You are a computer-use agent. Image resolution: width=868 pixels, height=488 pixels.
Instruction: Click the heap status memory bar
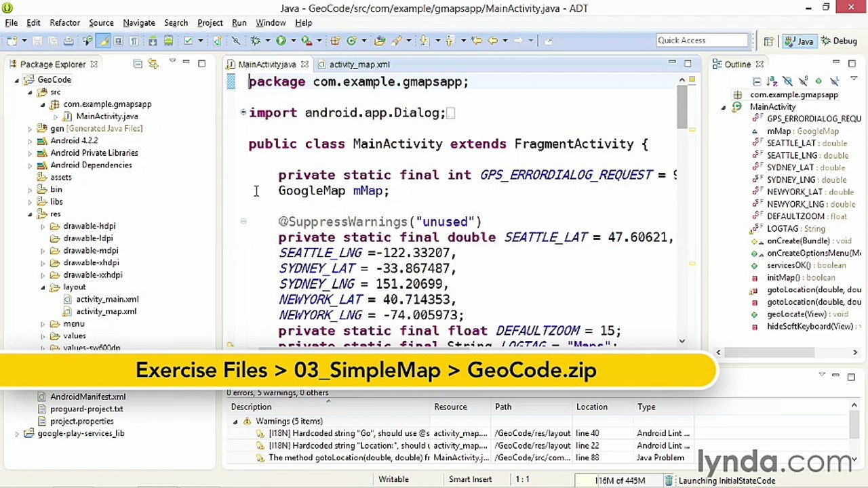619,481
